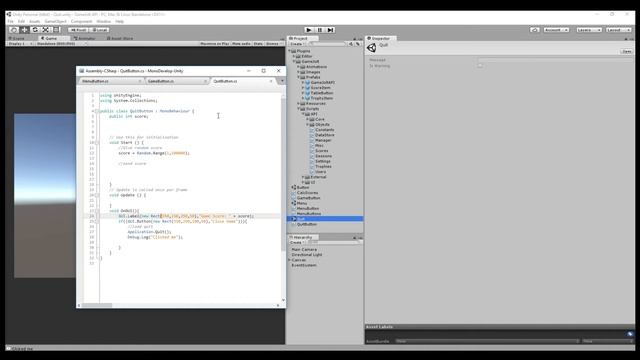Click the Open button in Inspector

(x=626, y=51)
